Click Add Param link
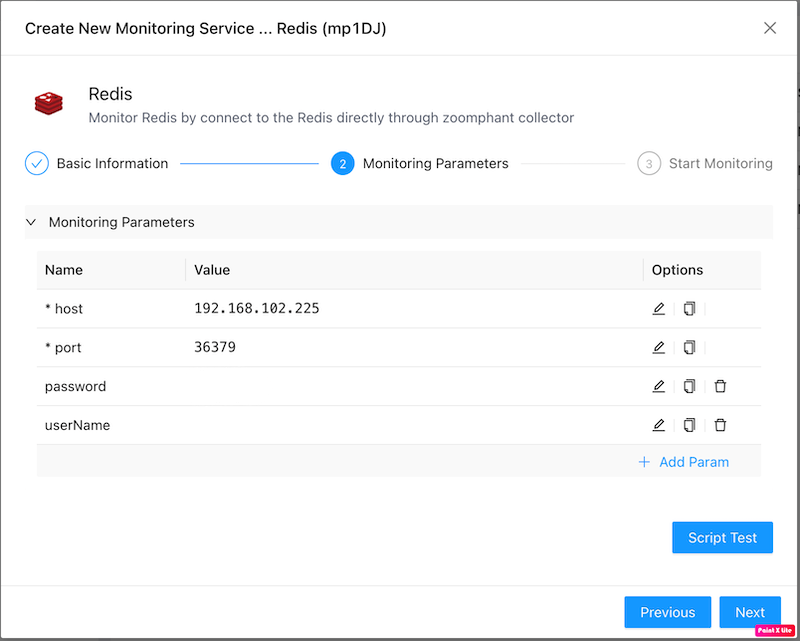The height and width of the screenshot is (641, 800). [x=684, y=462]
